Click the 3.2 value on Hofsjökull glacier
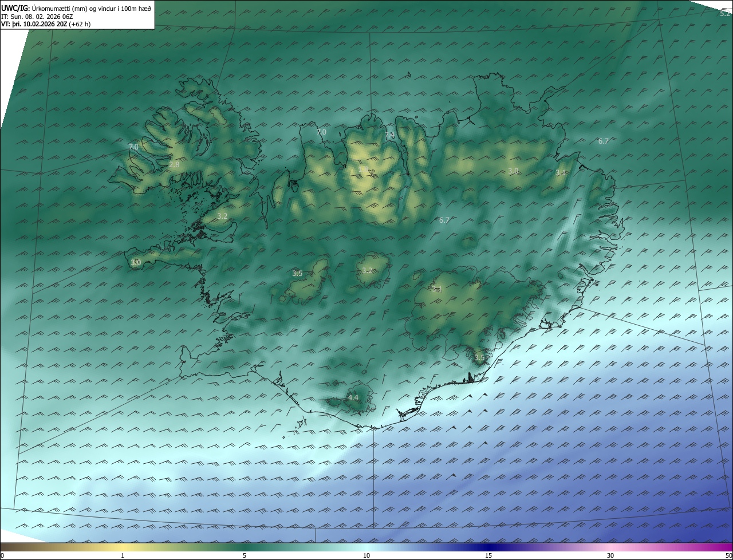This screenshot has width=733, height=560. coord(367,271)
